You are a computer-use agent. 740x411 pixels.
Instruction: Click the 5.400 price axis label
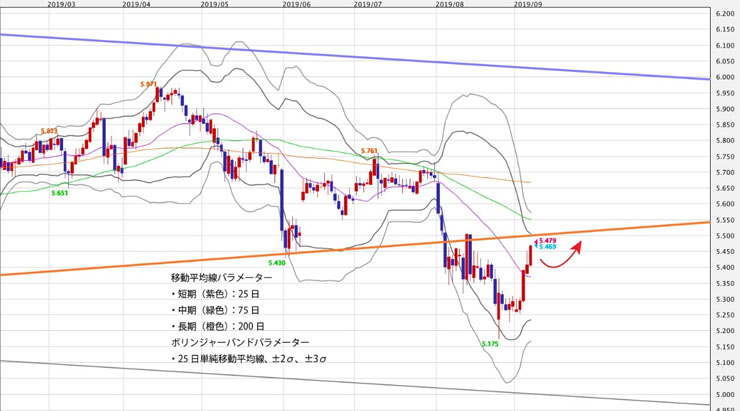pyautogui.click(x=725, y=268)
